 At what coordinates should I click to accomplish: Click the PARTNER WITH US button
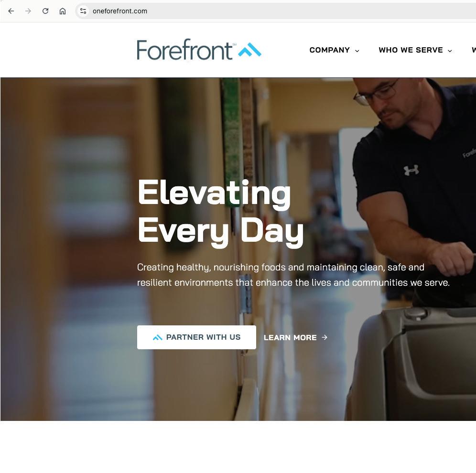point(196,337)
